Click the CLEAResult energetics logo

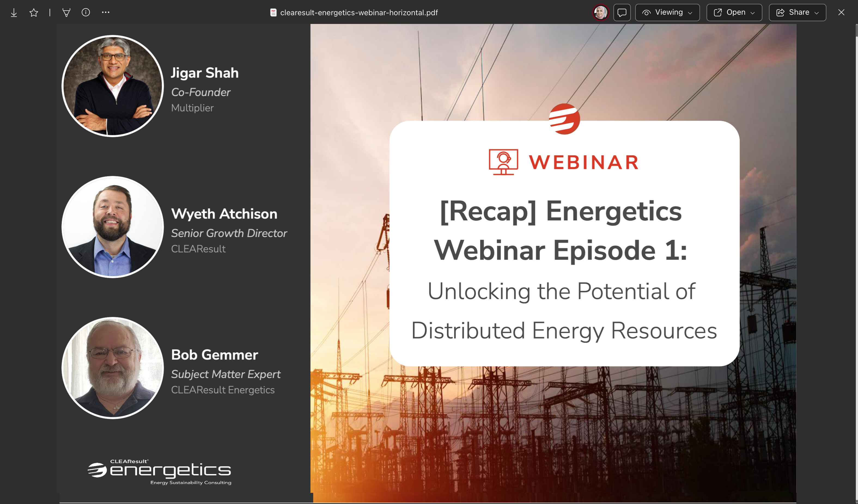click(159, 472)
